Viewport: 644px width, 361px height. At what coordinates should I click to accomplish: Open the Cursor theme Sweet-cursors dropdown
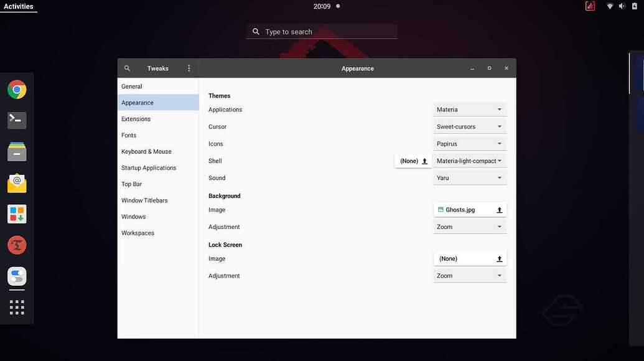point(470,126)
